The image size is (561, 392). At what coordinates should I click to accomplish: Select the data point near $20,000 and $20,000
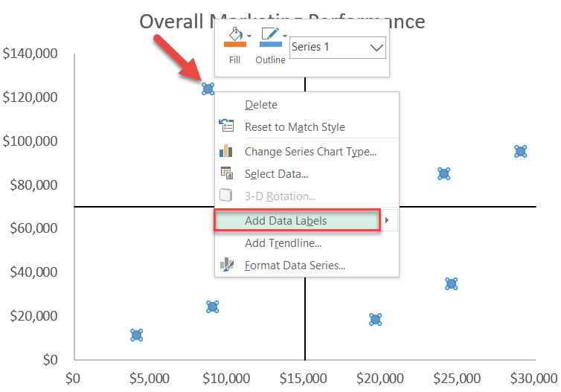[375, 319]
